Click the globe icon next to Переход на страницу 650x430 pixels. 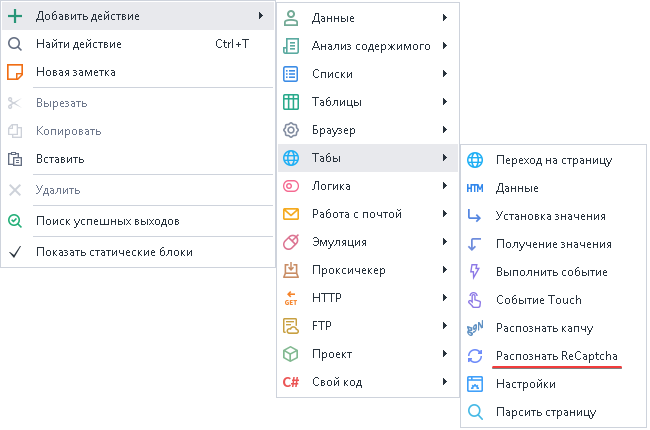point(475,160)
